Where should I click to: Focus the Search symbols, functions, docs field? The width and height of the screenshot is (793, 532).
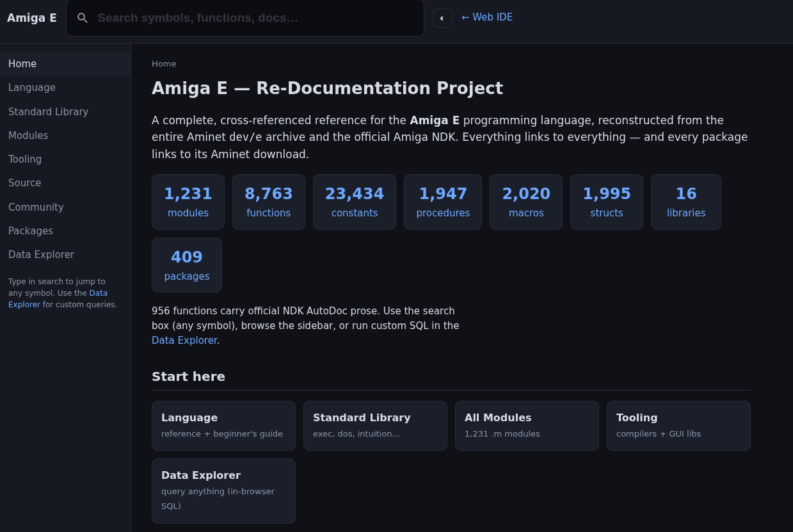pos(245,18)
